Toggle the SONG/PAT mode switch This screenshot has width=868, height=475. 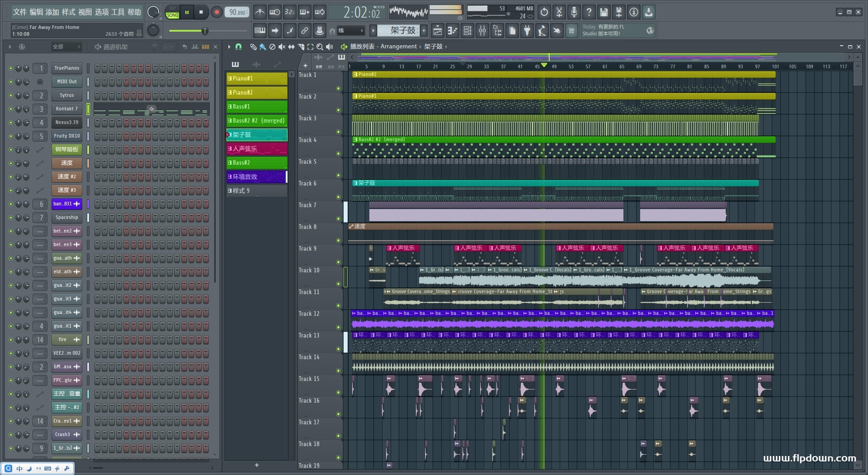(x=172, y=12)
